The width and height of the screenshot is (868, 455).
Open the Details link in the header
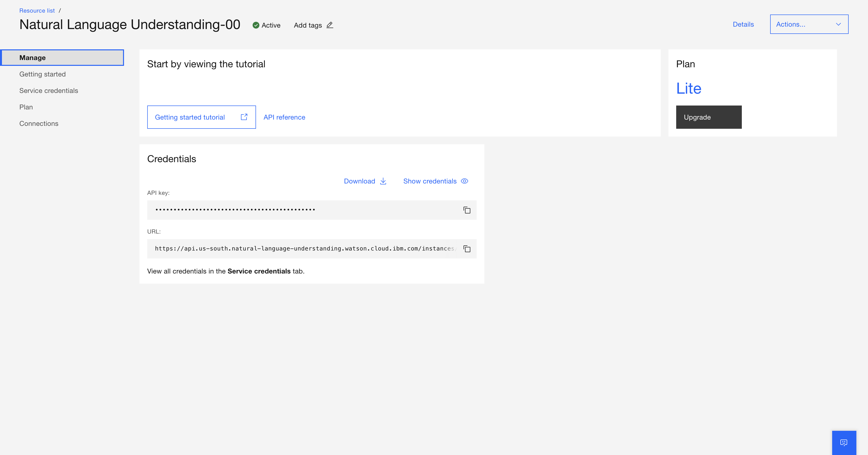pos(743,24)
